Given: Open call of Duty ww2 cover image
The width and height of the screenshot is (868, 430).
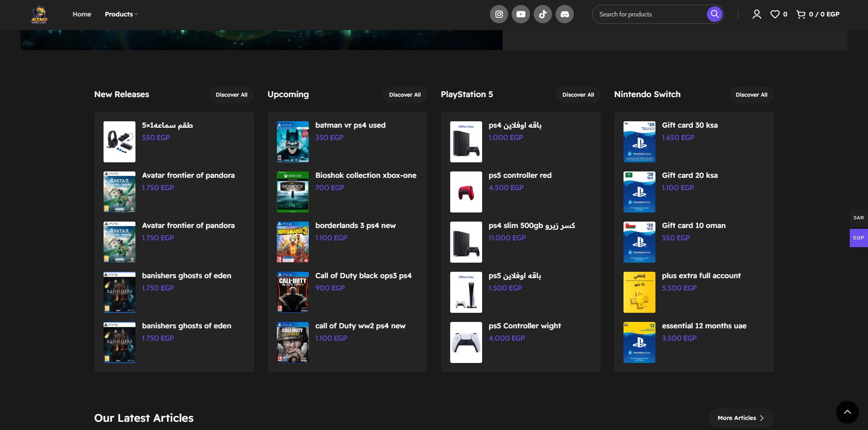Looking at the screenshot, I should click(293, 342).
